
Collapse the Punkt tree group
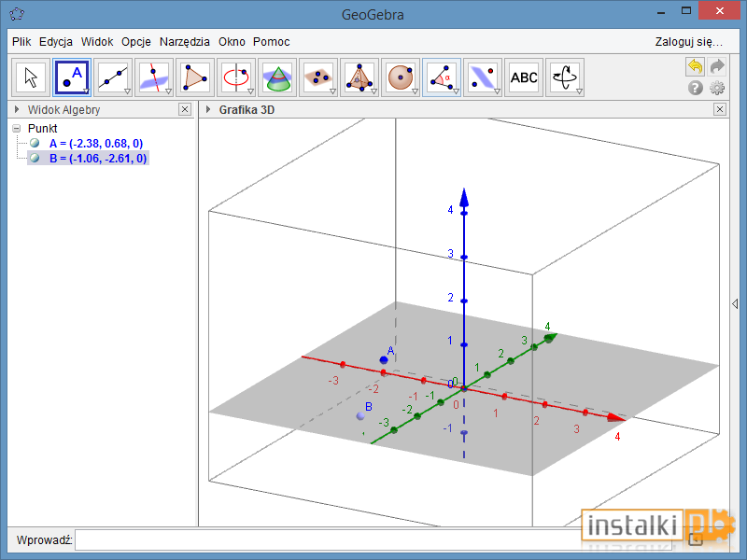(x=17, y=128)
